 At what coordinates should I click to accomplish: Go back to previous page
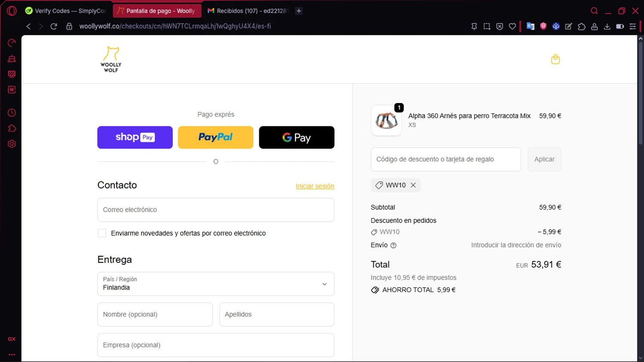(28, 26)
